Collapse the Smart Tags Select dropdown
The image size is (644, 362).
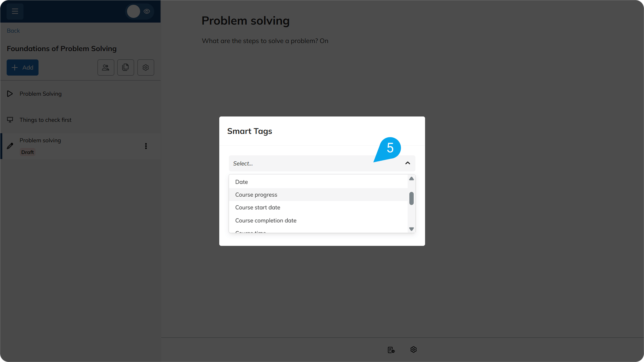407,163
